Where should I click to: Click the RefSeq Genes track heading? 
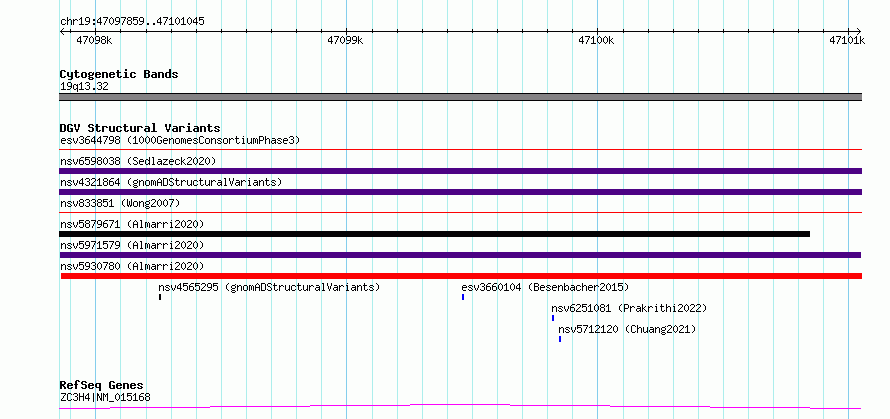tap(101, 385)
